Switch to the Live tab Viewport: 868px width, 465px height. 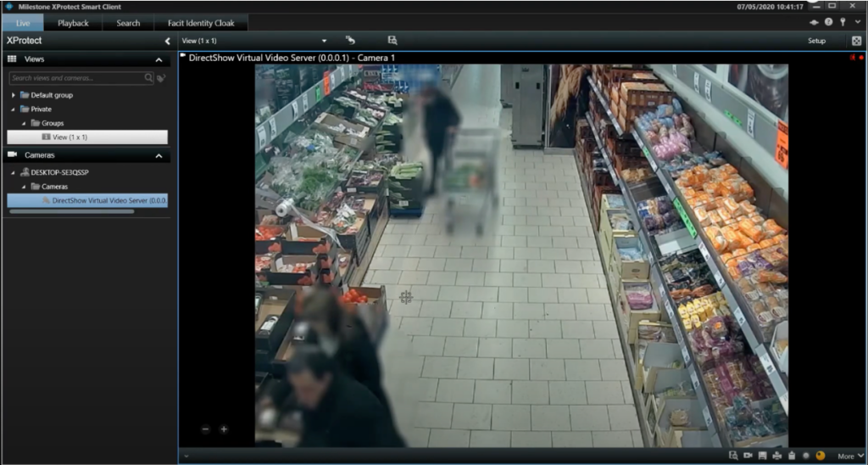click(x=23, y=23)
